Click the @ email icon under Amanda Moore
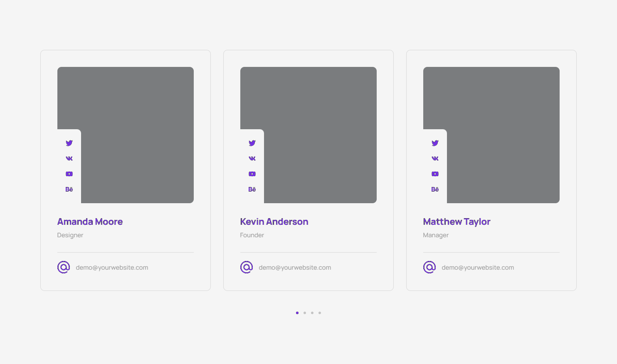 click(64, 267)
